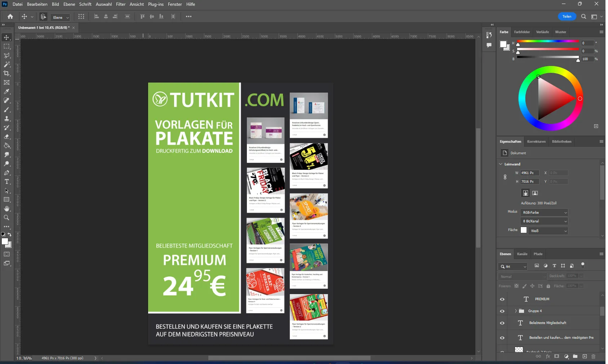Toggle link between canvas width and height
This screenshot has height=364, width=608.
[505, 177]
